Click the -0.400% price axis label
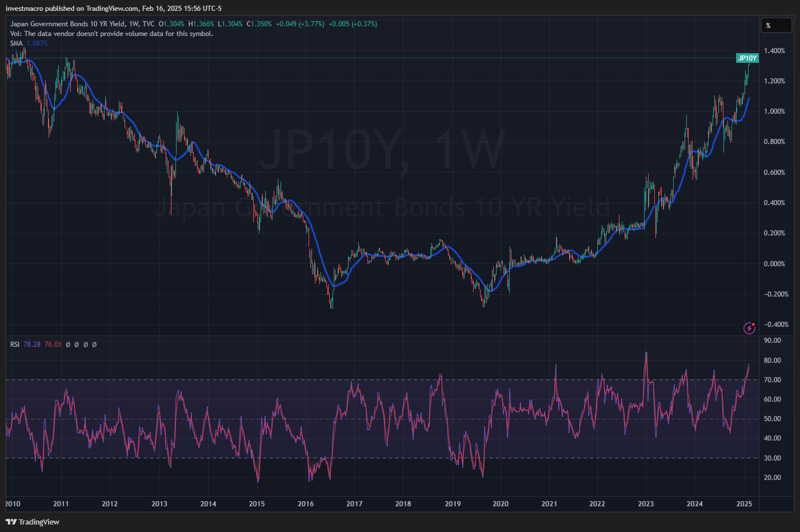The image size is (800, 532). (x=776, y=325)
